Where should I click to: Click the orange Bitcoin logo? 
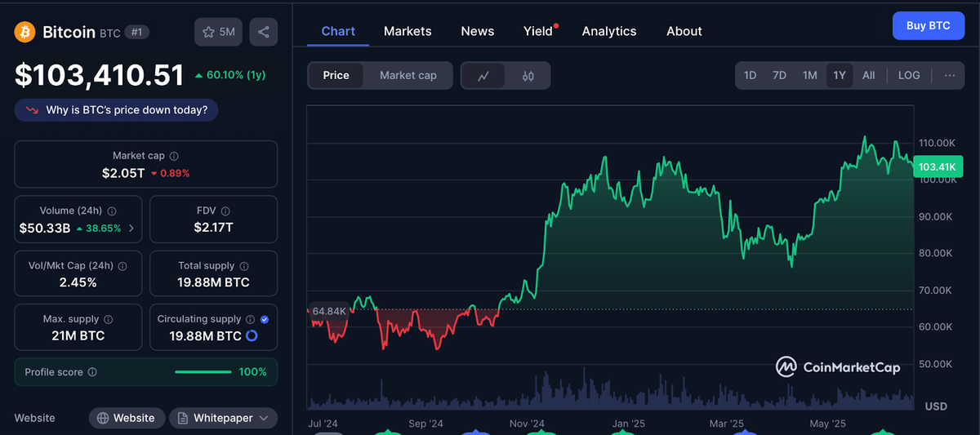pyautogui.click(x=24, y=32)
